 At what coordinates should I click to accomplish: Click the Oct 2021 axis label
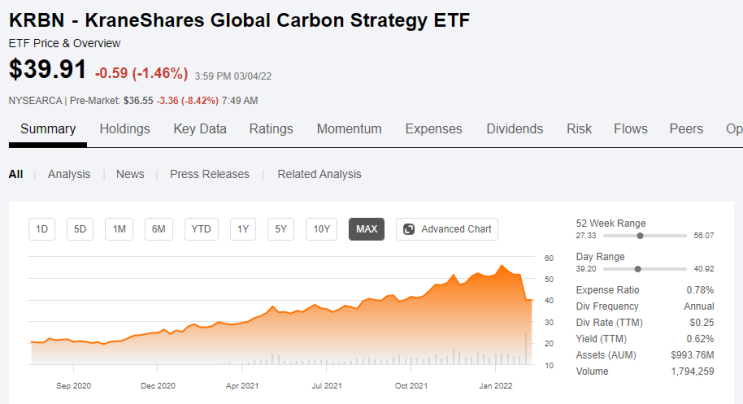coord(411,386)
